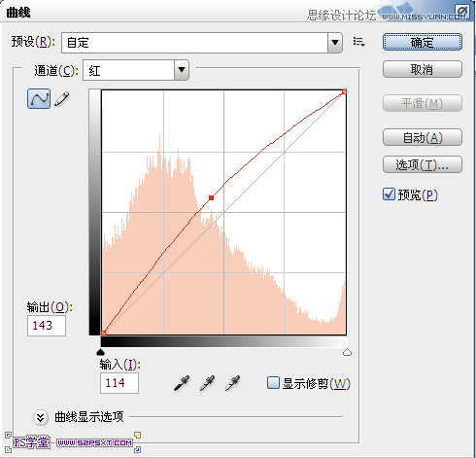Select the curve point editing tool
Image resolution: width=476 pixels, height=458 pixels.
[39, 98]
